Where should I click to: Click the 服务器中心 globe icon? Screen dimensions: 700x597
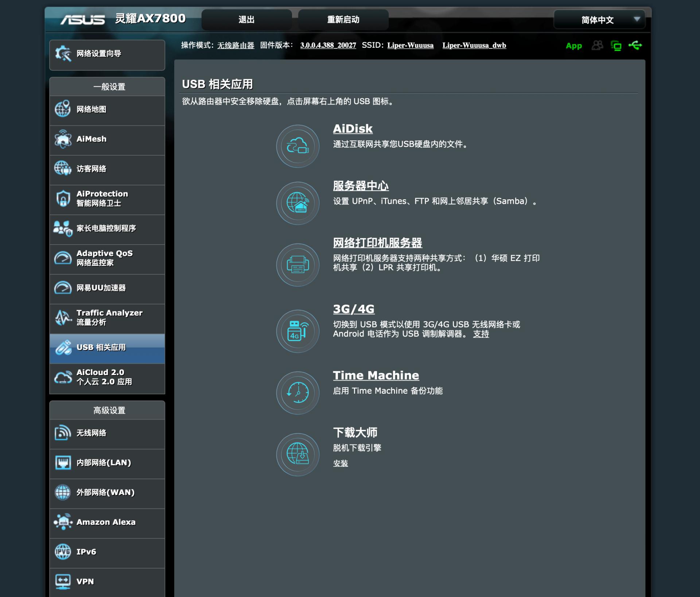click(x=297, y=203)
